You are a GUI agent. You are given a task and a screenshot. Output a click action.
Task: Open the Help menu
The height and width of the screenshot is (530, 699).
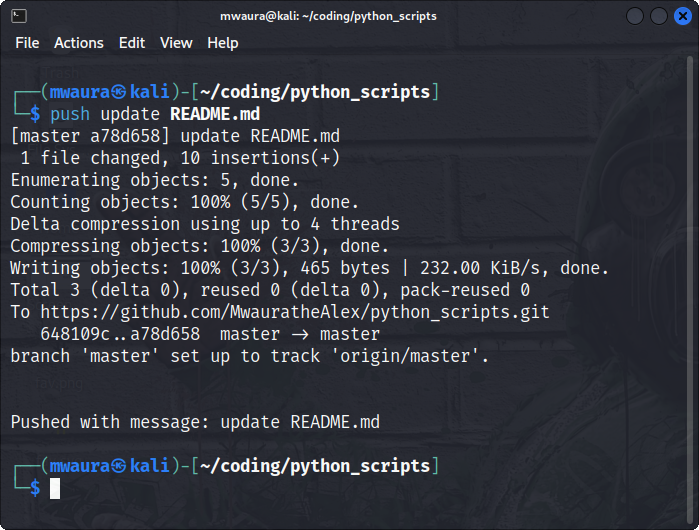222,43
